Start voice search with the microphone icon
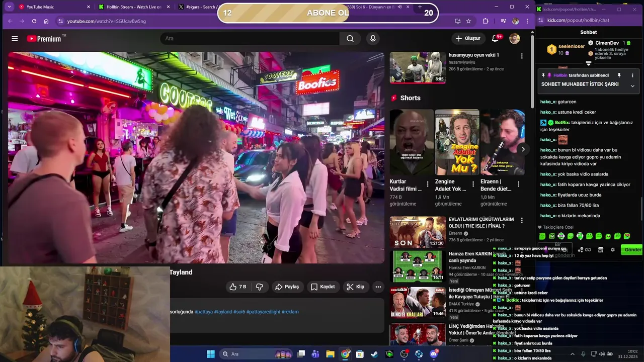Image resolution: width=644 pixels, height=362 pixels. 373,39
